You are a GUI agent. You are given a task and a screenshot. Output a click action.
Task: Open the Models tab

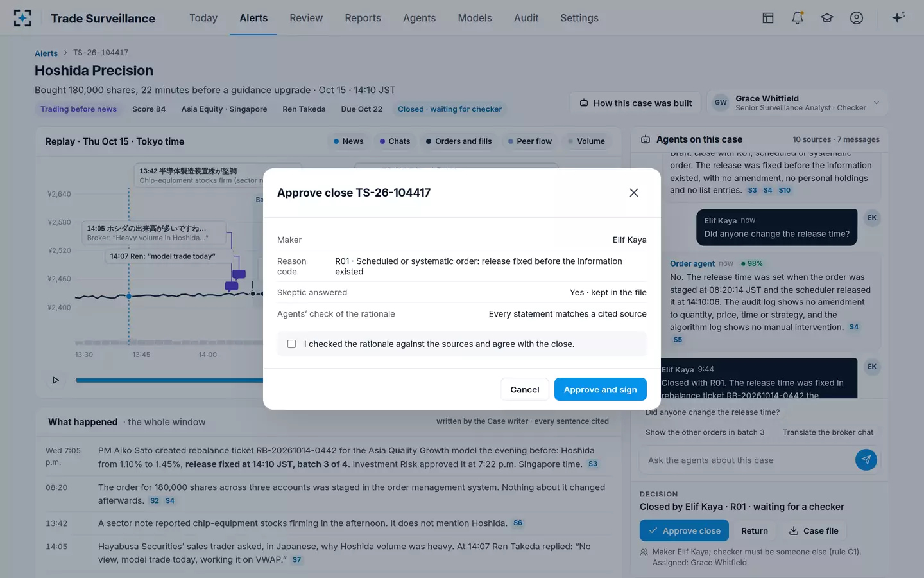click(475, 18)
